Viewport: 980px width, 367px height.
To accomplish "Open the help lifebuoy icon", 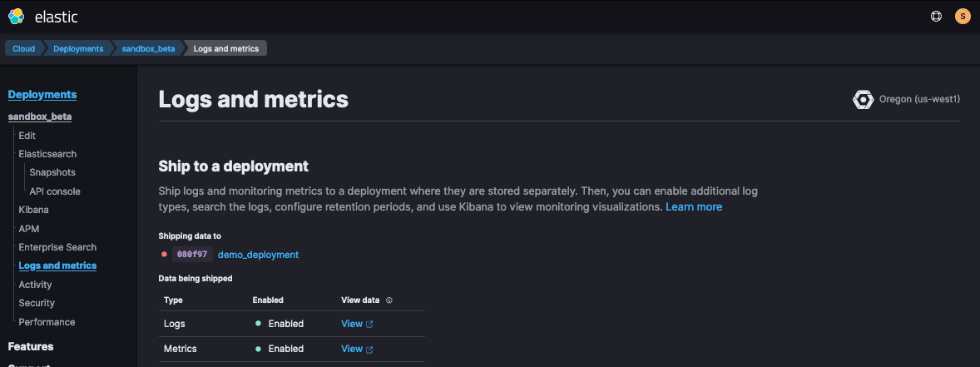I will 936,17.
